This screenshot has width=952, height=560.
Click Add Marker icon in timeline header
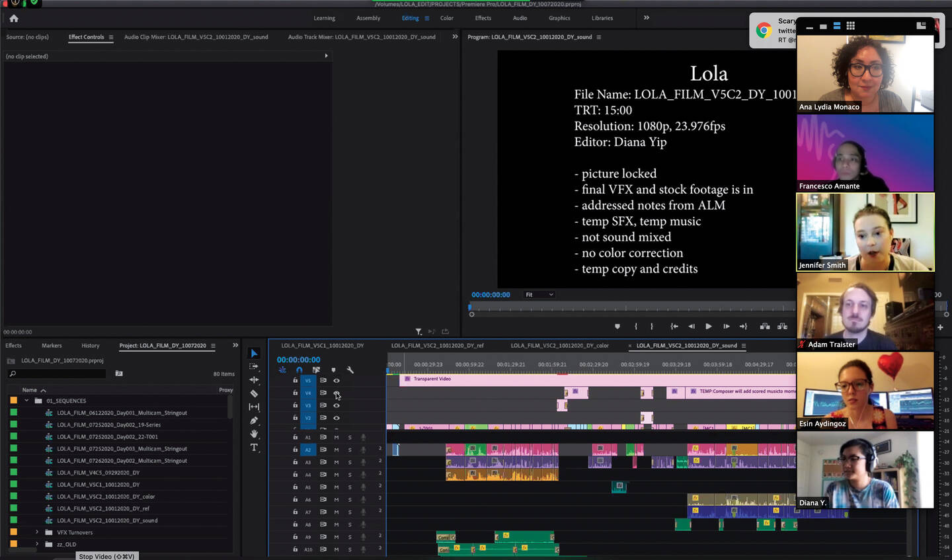click(333, 370)
